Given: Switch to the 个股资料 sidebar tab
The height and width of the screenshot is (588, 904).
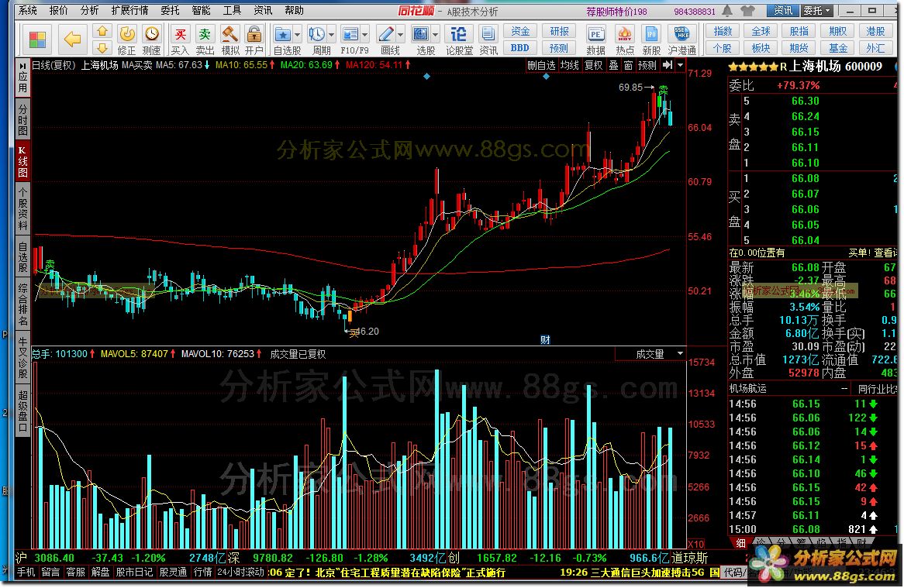Looking at the screenshot, I should coord(23,208).
